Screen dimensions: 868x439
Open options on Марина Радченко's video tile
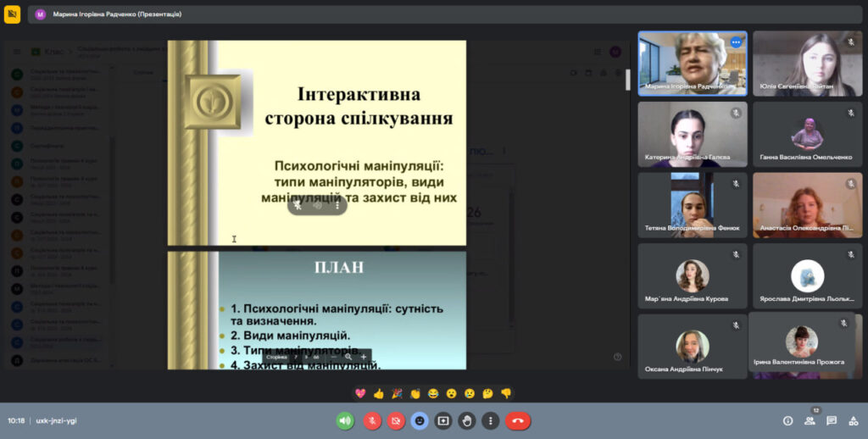tap(736, 42)
